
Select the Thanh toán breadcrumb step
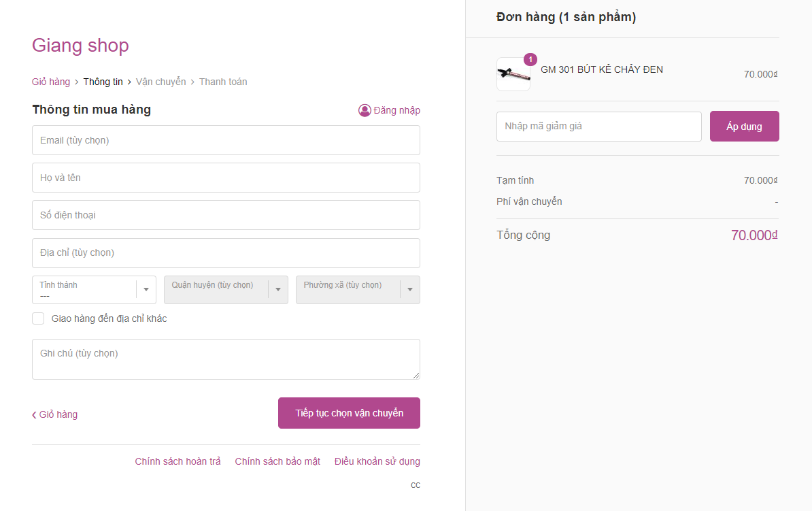pyautogui.click(x=223, y=82)
